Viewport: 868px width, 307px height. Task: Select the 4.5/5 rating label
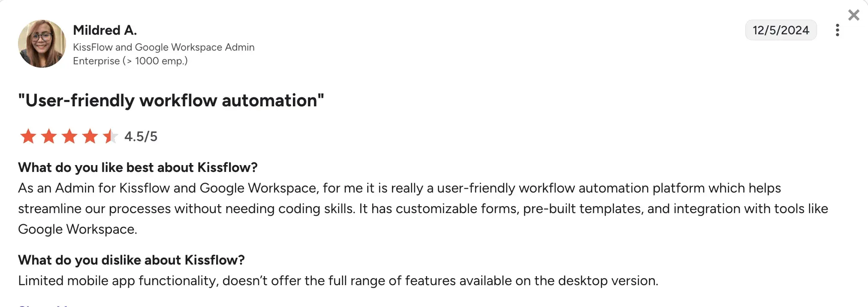(140, 137)
